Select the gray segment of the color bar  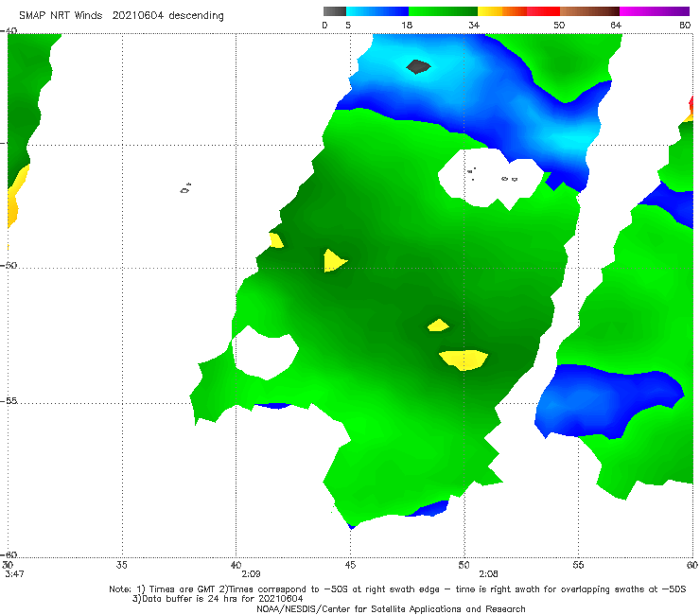(x=334, y=11)
